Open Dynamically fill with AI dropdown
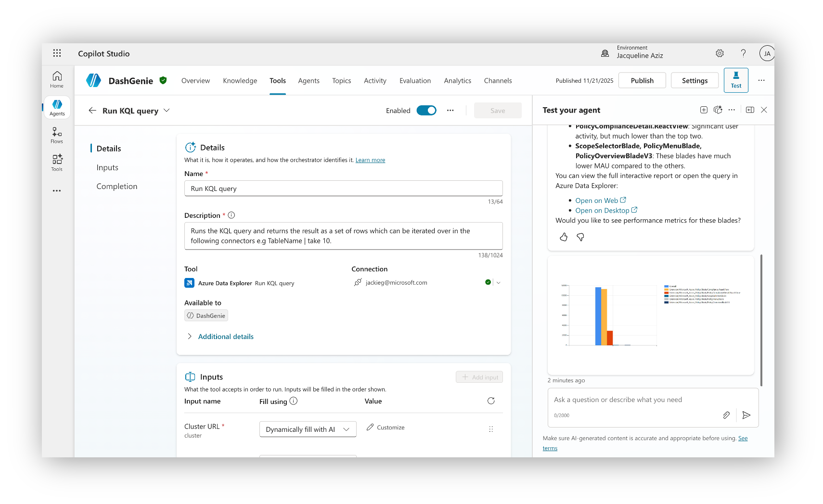823x504 pixels. (308, 429)
